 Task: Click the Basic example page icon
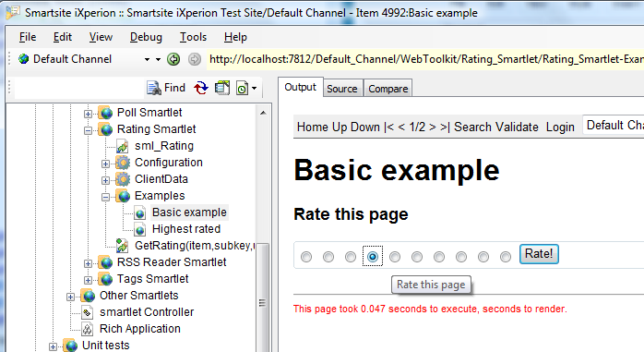(139, 212)
